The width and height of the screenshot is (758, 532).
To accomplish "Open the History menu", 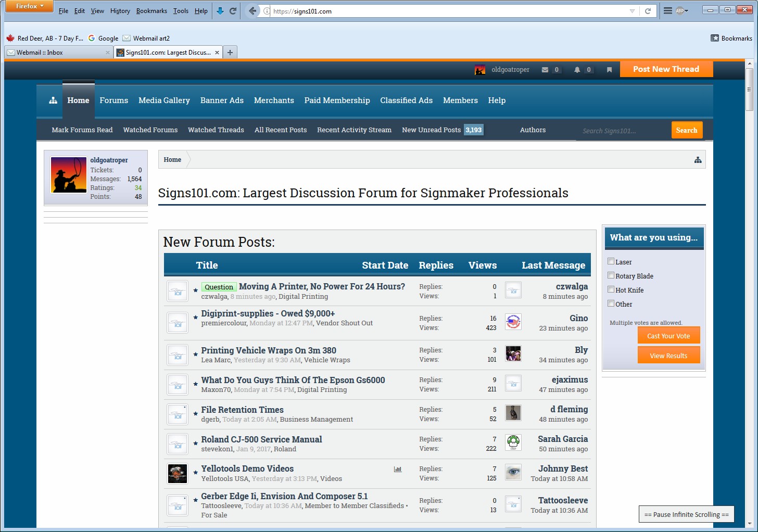I will tap(120, 11).
